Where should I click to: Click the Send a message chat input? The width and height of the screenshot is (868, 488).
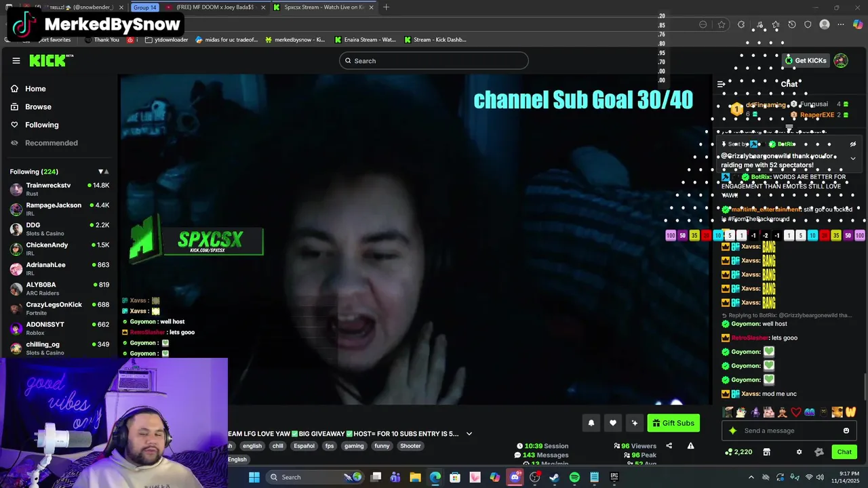(x=789, y=430)
